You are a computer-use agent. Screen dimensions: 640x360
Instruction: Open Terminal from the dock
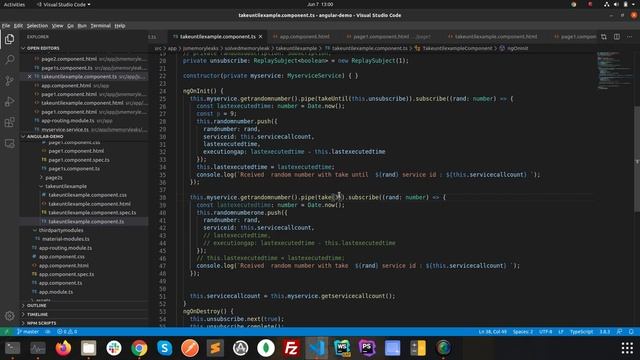point(13,348)
